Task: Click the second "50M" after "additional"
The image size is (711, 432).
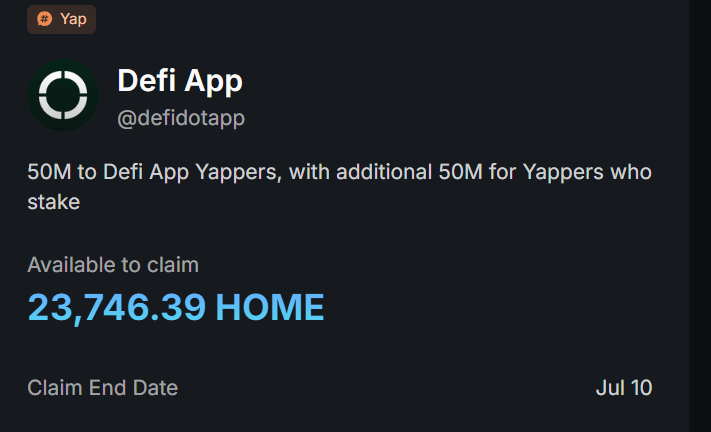Action: [x=458, y=172]
